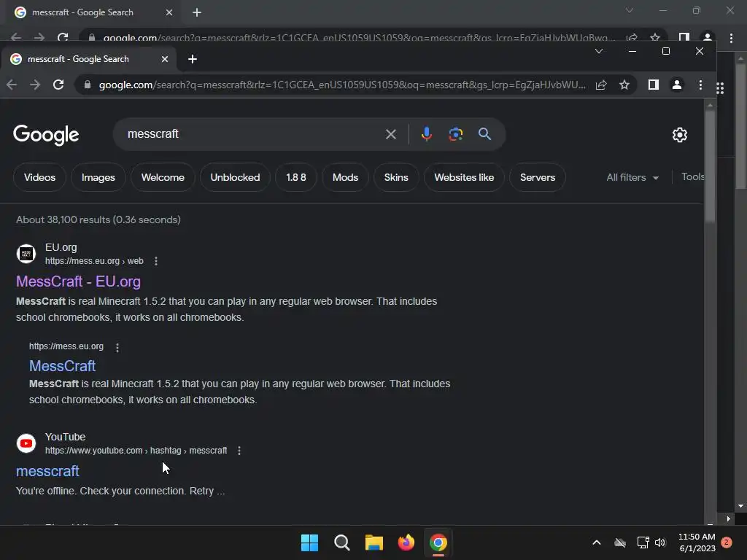Image resolution: width=747 pixels, height=560 pixels.
Task: Open Google quick settings gear
Action: click(680, 135)
